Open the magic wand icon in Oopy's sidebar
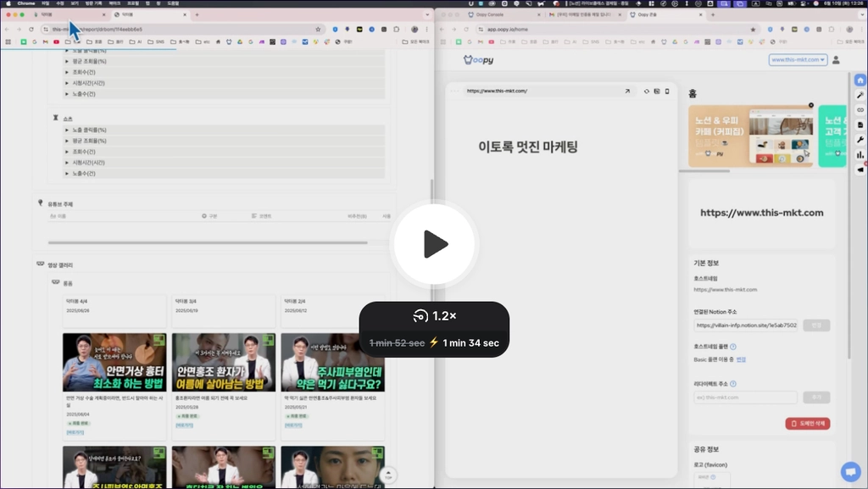The image size is (868, 489). coord(860,95)
